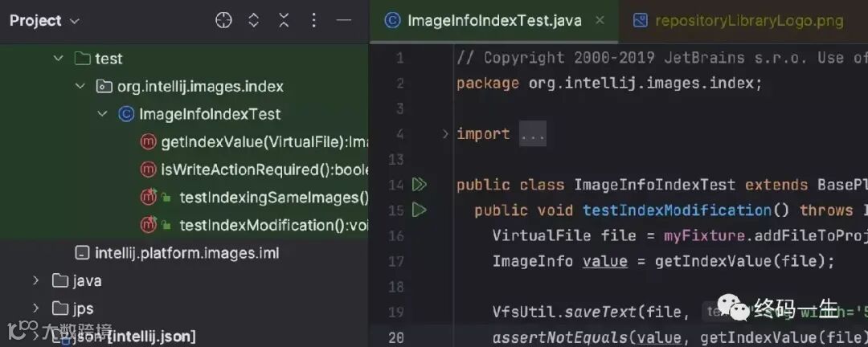Click the public-access lock icon of testIndexingSameImages
Viewport: 868px width, 347px height.
166,198
